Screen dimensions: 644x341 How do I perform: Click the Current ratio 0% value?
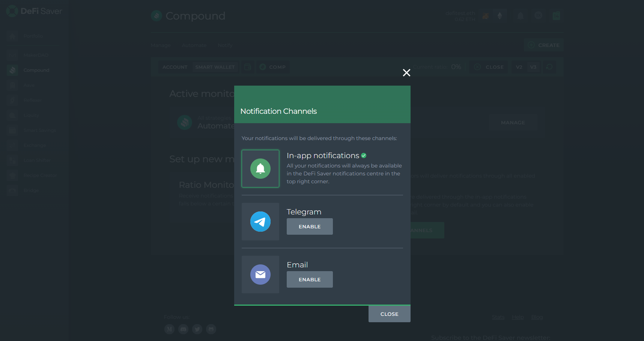(x=456, y=67)
